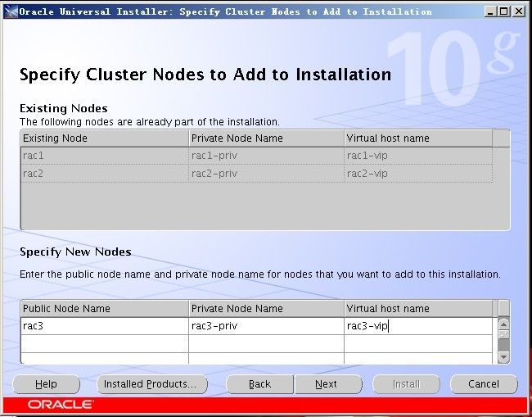
Task: Click Private Node Name header in existing nodes table
Action: click(x=266, y=138)
